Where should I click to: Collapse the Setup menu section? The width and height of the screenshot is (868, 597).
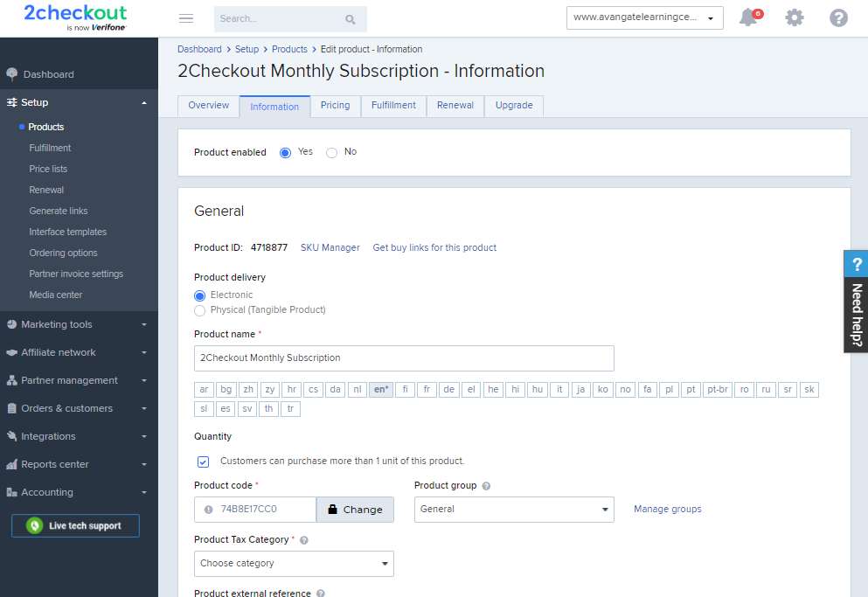(144, 103)
